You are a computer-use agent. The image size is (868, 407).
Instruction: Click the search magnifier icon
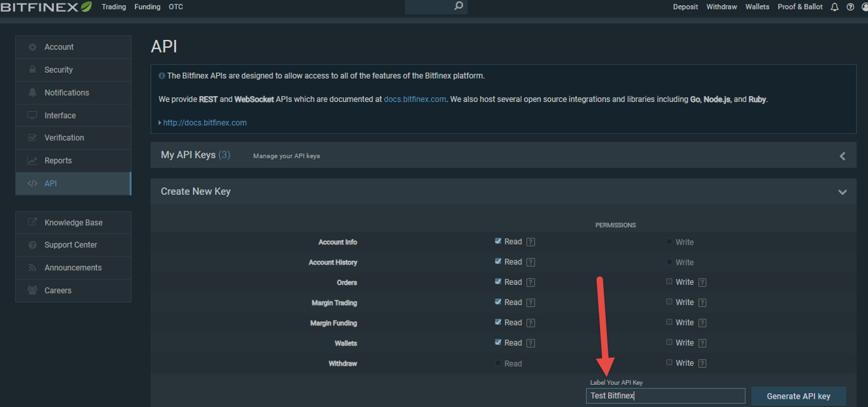[459, 6]
